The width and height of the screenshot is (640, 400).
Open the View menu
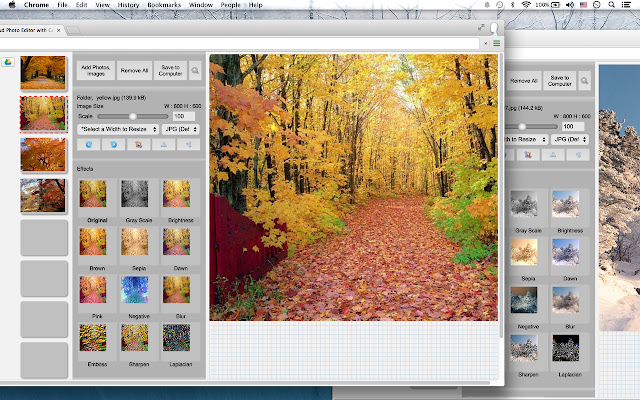(102, 5)
